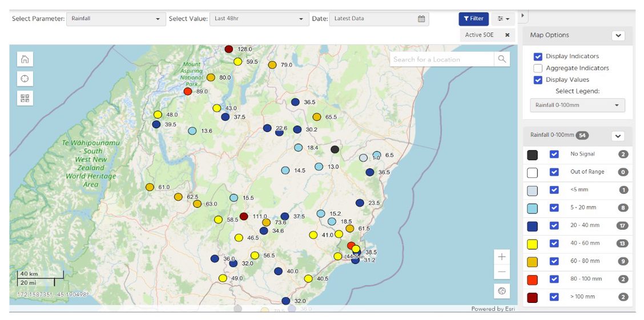Collapse the Map Options panel chevron
The image size is (644, 320).
[618, 35]
